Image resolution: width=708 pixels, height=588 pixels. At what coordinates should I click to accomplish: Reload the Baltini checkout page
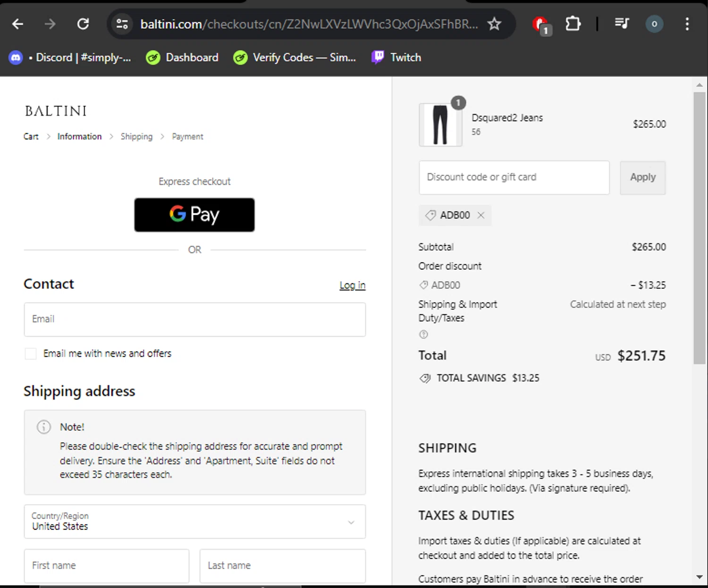83,24
